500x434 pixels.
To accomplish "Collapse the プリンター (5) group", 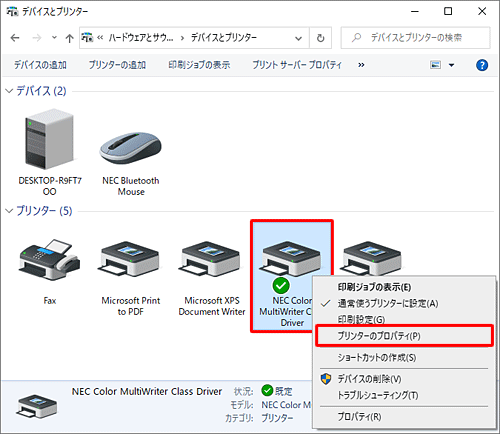I will tap(10, 211).
